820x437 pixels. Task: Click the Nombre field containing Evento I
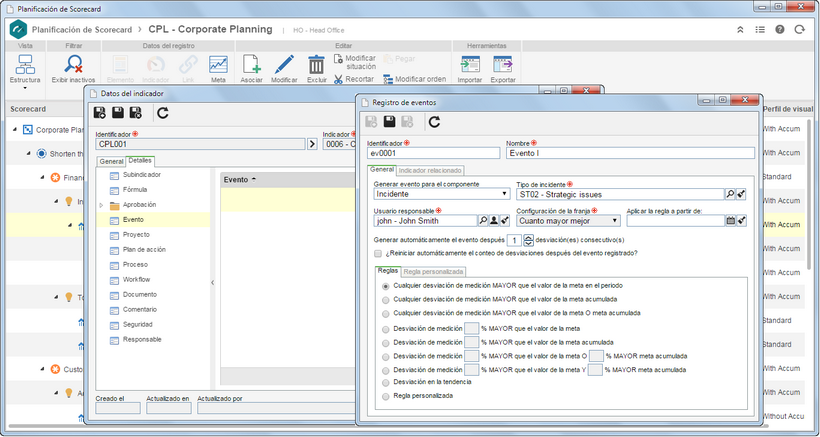[630, 153]
